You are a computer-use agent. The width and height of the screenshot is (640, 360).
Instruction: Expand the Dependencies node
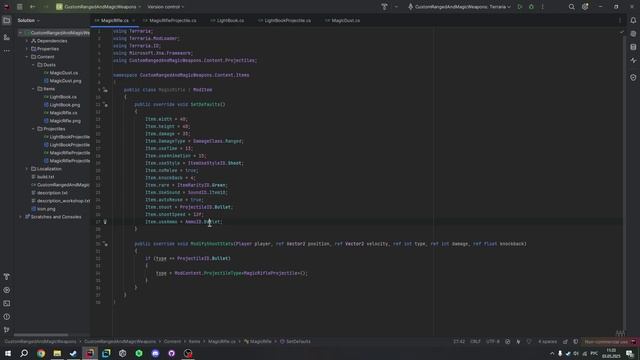(x=27, y=41)
